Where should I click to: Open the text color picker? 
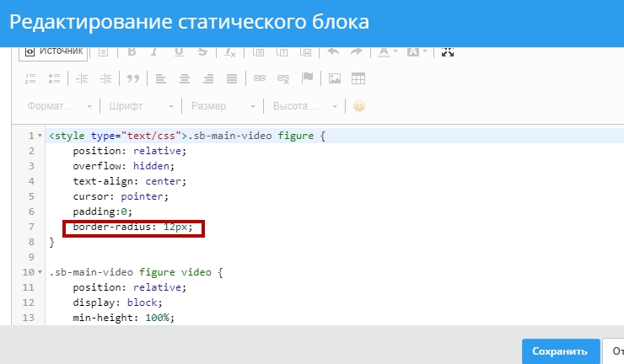(x=387, y=51)
